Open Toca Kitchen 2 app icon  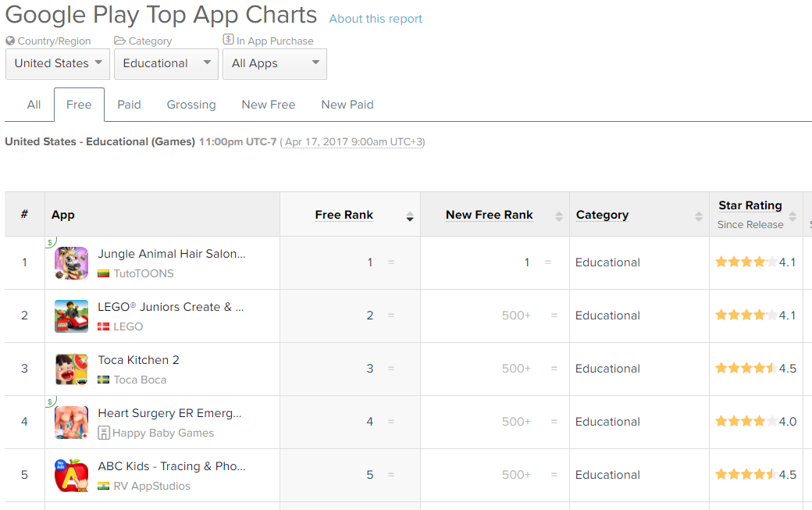72,369
